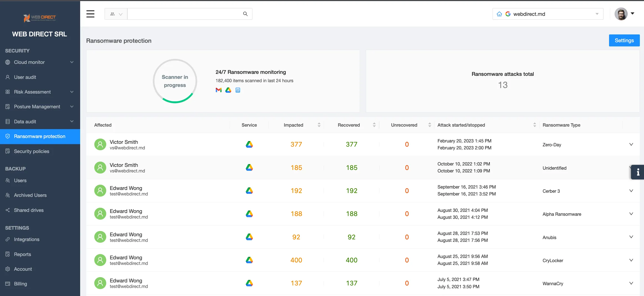Viewport: 644px width, 296px height.
Task: Open the Shared drives icon in Backup section
Action: pyautogui.click(x=7, y=210)
